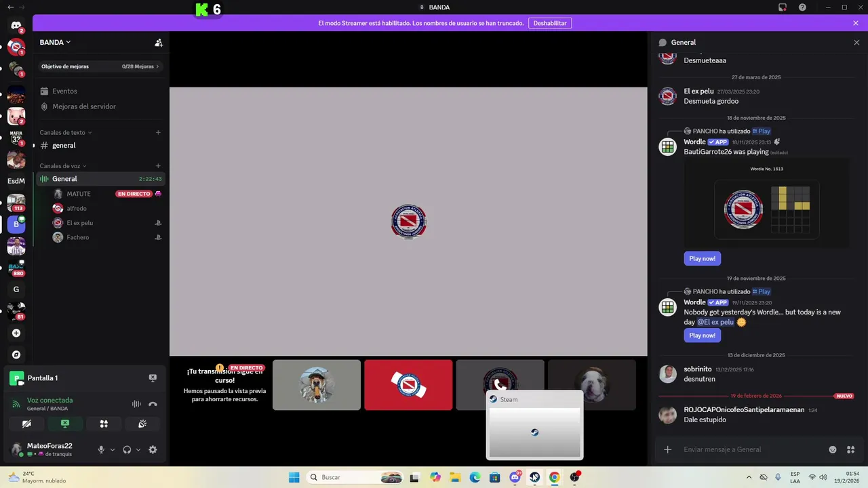Deafen with the headphones icon
This screenshot has height=488, width=868.
pyautogui.click(x=127, y=449)
